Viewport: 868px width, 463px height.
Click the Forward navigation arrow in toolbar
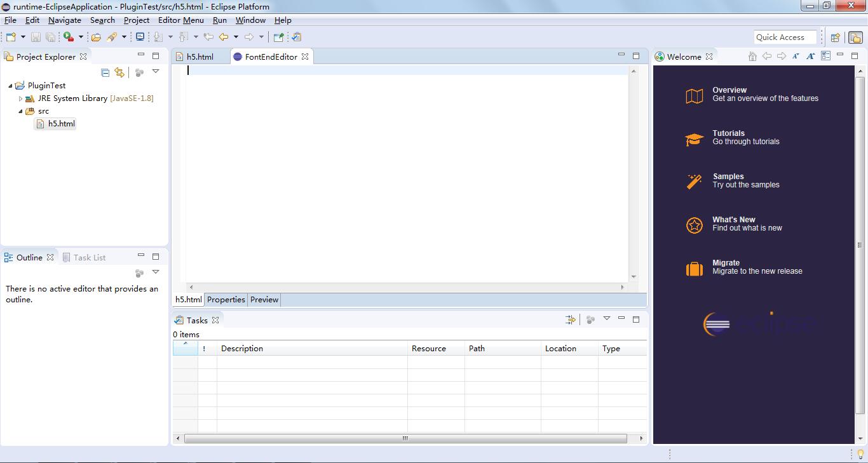click(249, 37)
